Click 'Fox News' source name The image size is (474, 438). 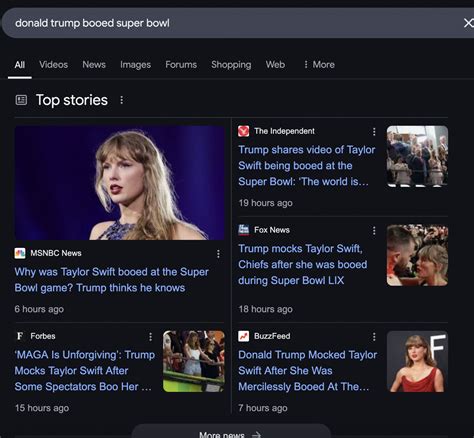pos(272,230)
